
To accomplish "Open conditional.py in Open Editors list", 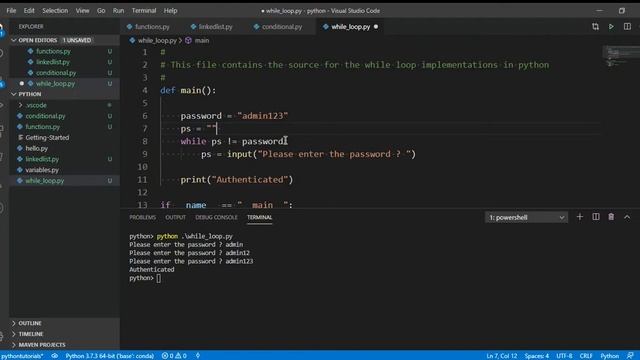I will (x=56, y=73).
